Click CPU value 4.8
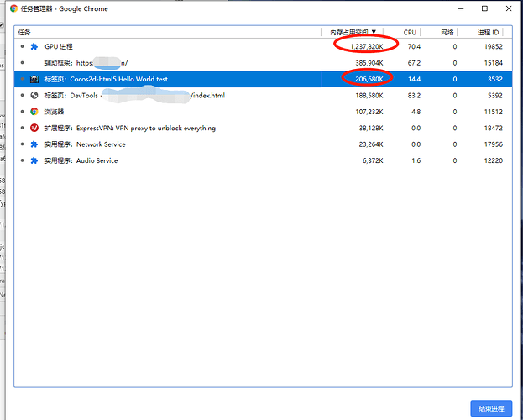Viewport: 523px width, 420px height. tap(416, 112)
